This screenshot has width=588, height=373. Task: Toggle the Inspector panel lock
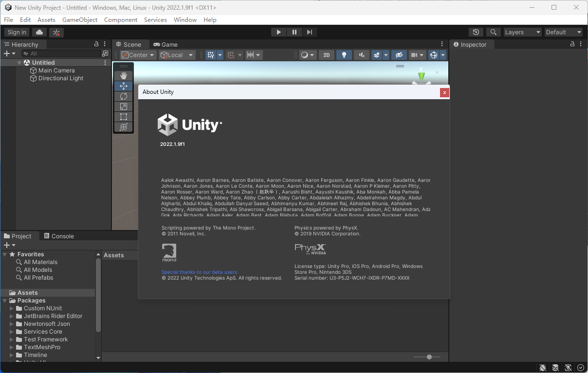pyautogui.click(x=573, y=44)
